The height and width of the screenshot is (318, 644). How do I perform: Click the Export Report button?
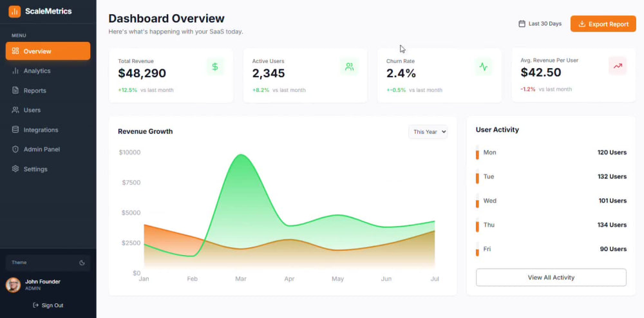603,24
